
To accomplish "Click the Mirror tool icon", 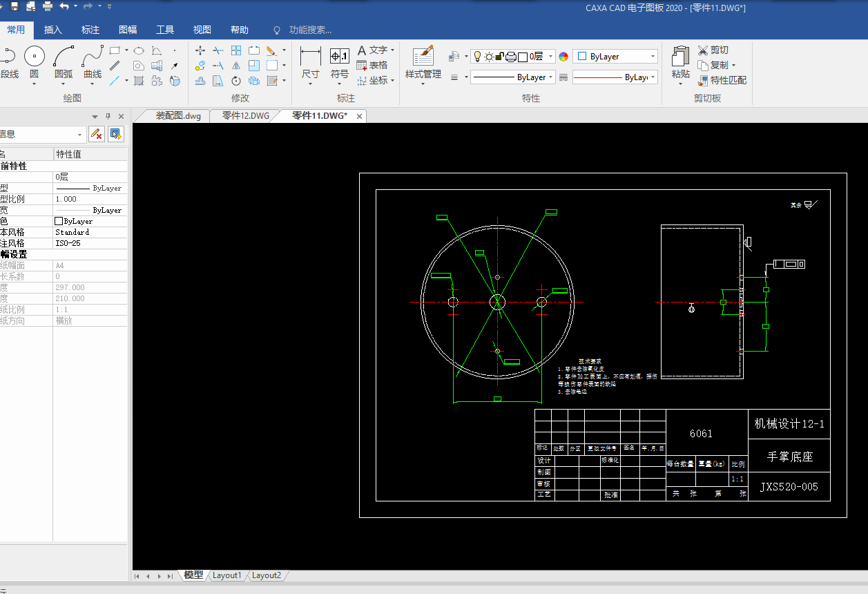I will coord(236,66).
